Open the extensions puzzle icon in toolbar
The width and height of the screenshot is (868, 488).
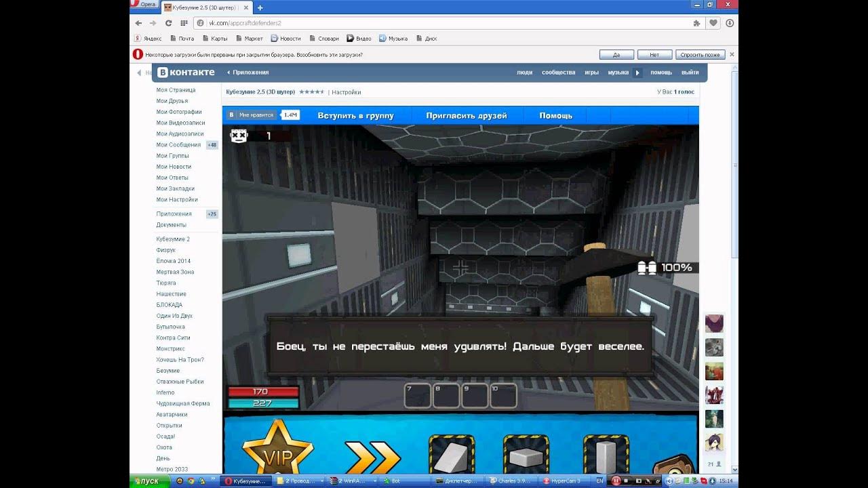pos(697,23)
